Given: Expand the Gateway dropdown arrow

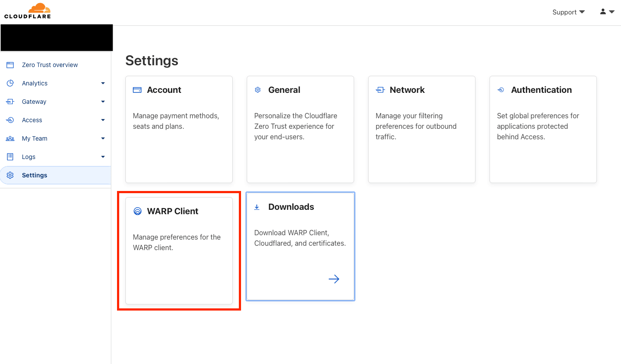Looking at the screenshot, I should coord(103,102).
